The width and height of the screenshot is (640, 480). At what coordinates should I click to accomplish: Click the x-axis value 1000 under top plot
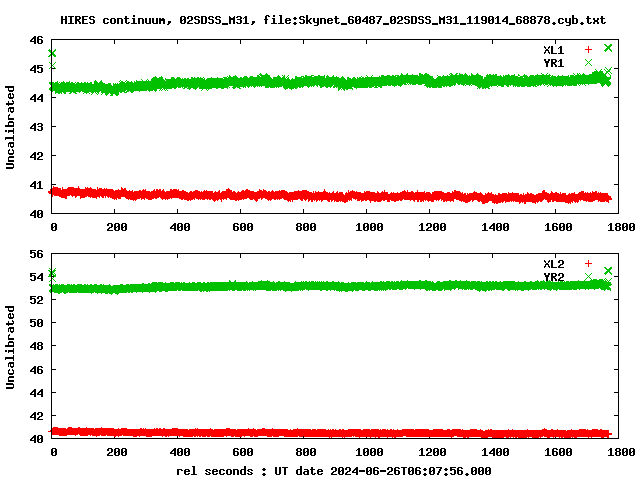tap(369, 227)
